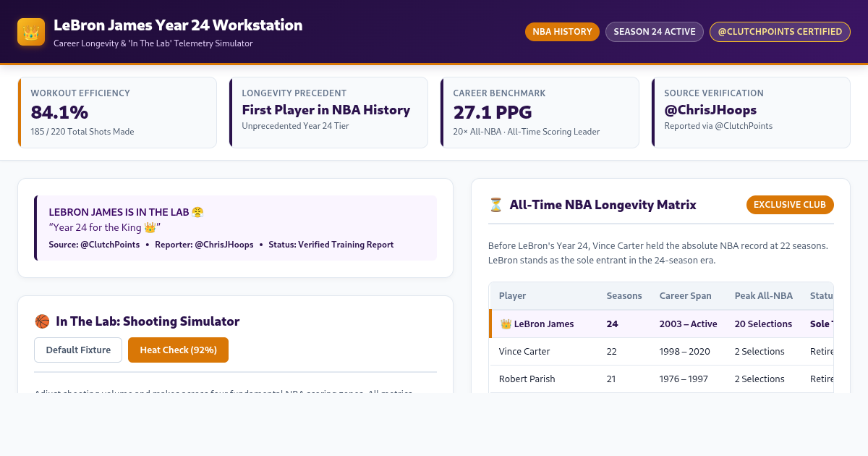This screenshot has width=868, height=456.
Task: Click the 1976 – 1997 career span cell
Action: coord(685,379)
